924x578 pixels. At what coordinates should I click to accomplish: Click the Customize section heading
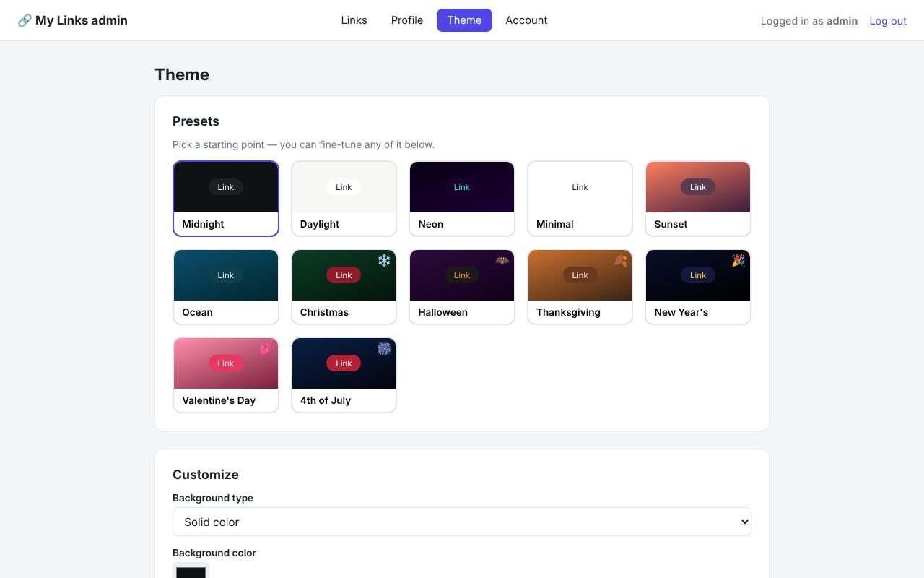pos(206,475)
